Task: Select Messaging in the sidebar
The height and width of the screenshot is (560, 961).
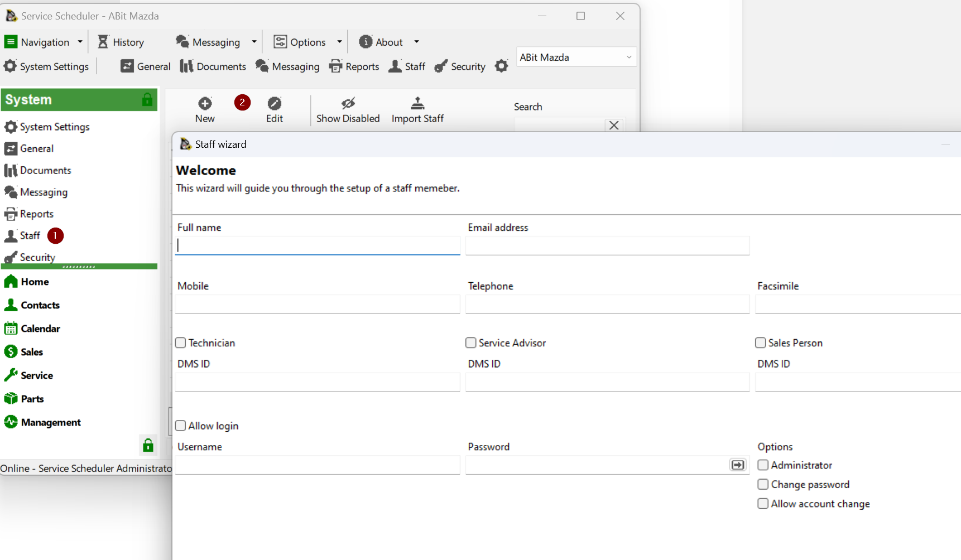Action: [36, 192]
